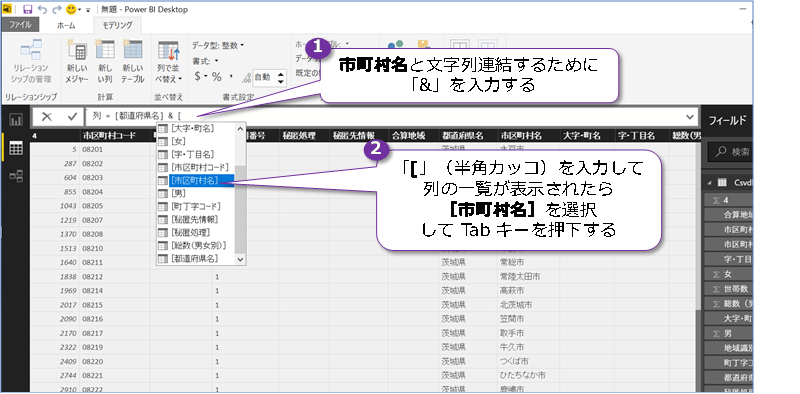Open the データ型: 整数 dropdown
Screen dimensions: 800x394
click(x=218, y=45)
